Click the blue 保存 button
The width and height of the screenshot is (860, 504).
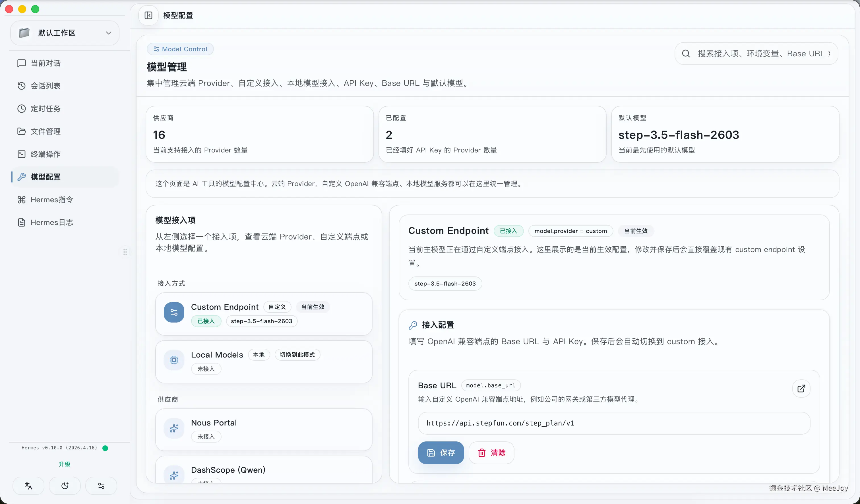tap(441, 453)
